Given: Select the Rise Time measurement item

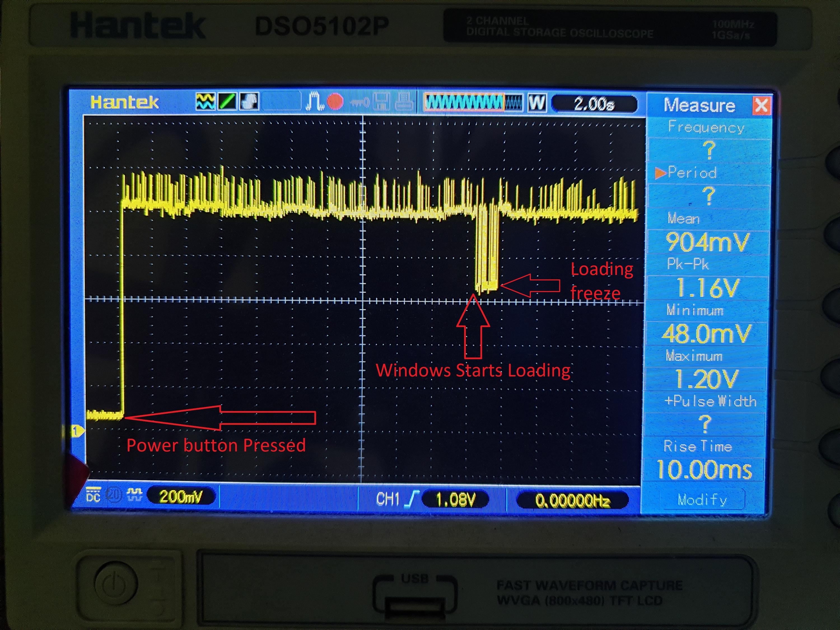Looking at the screenshot, I should point(697,446).
